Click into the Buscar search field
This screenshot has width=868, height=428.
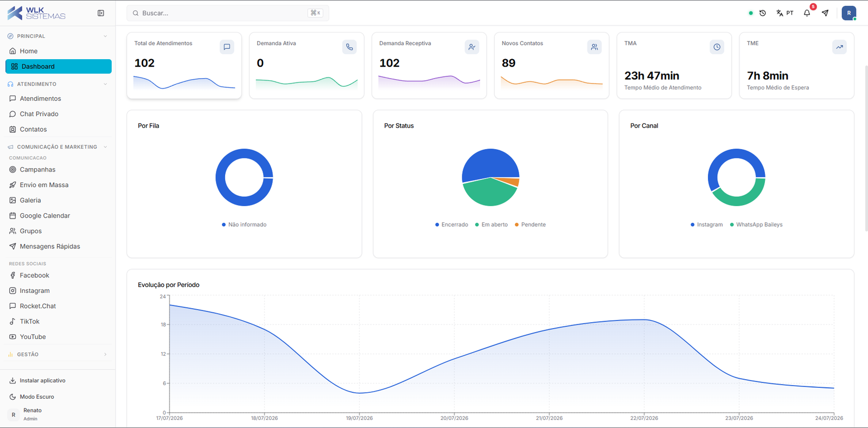tap(228, 13)
